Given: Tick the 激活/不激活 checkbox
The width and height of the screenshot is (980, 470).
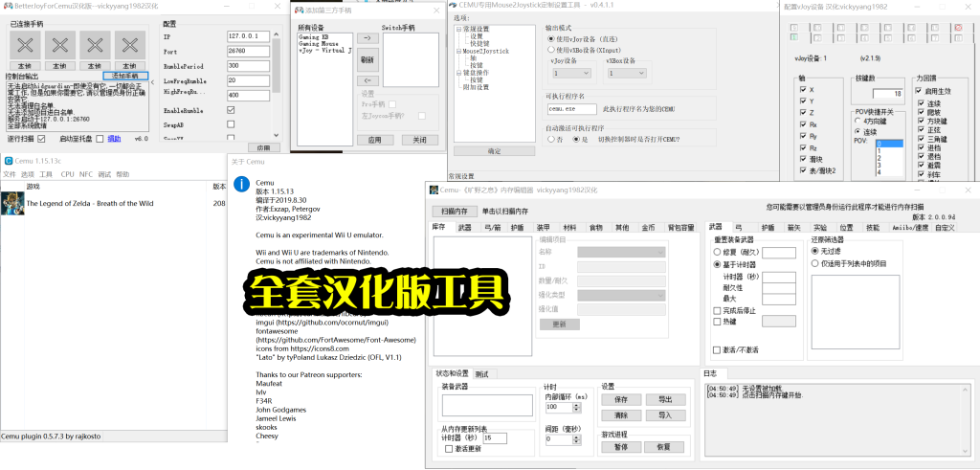Looking at the screenshot, I should tap(717, 350).
